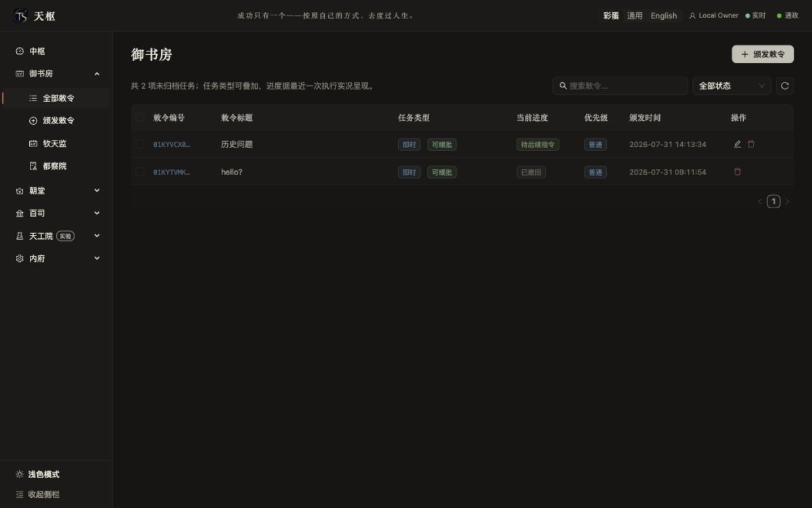Screen dimensions: 812x508
Task: Expand the 内府 section
Action: coord(56,259)
